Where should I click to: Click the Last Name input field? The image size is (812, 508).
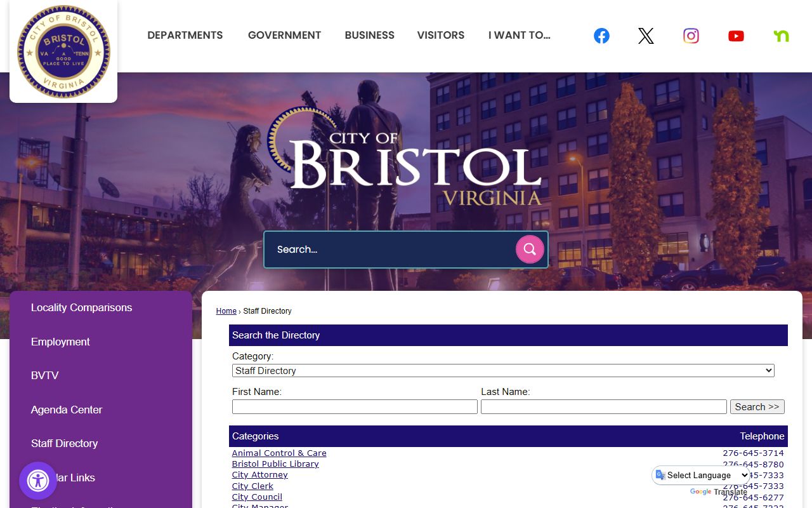pos(604,407)
